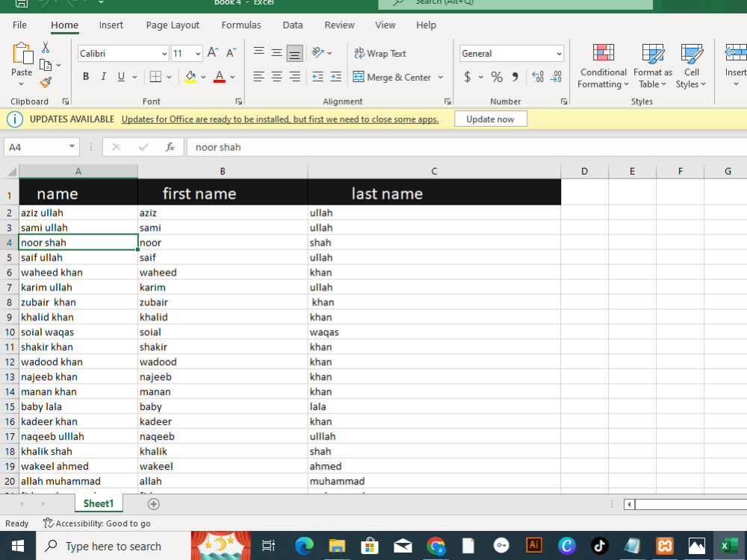Click the Office updates ready link
Screen dimensions: 747x560
click(279, 119)
